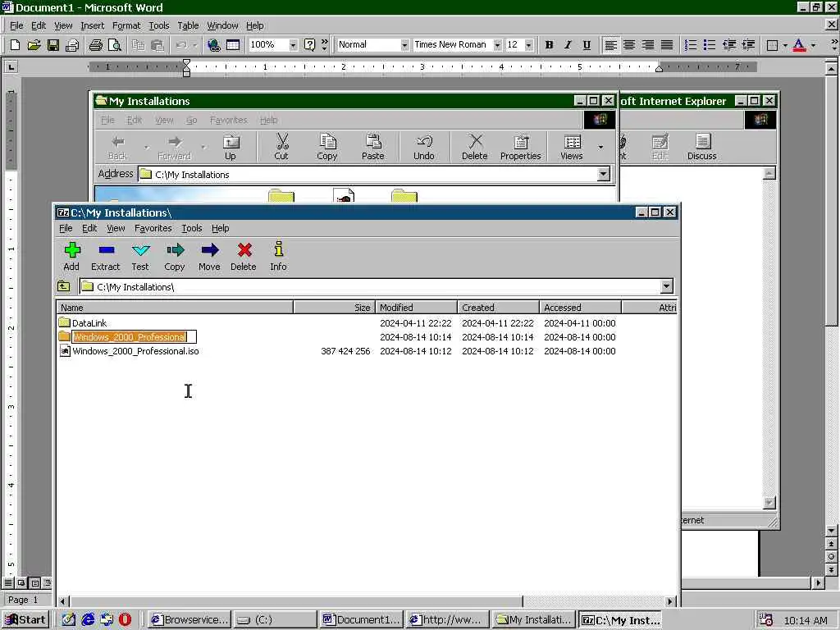840x630 pixels.
Task: Open the borders dropdown arrow in Word
Action: [785, 45]
